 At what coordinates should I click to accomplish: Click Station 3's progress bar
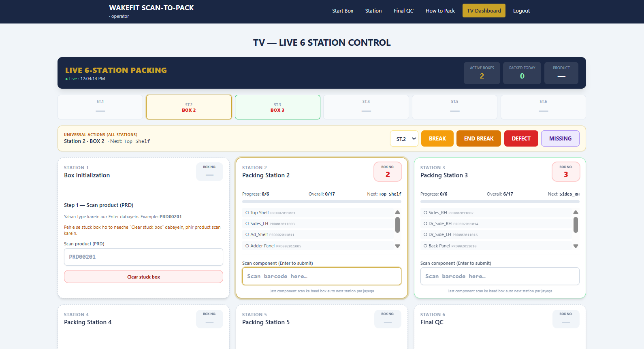(x=500, y=201)
